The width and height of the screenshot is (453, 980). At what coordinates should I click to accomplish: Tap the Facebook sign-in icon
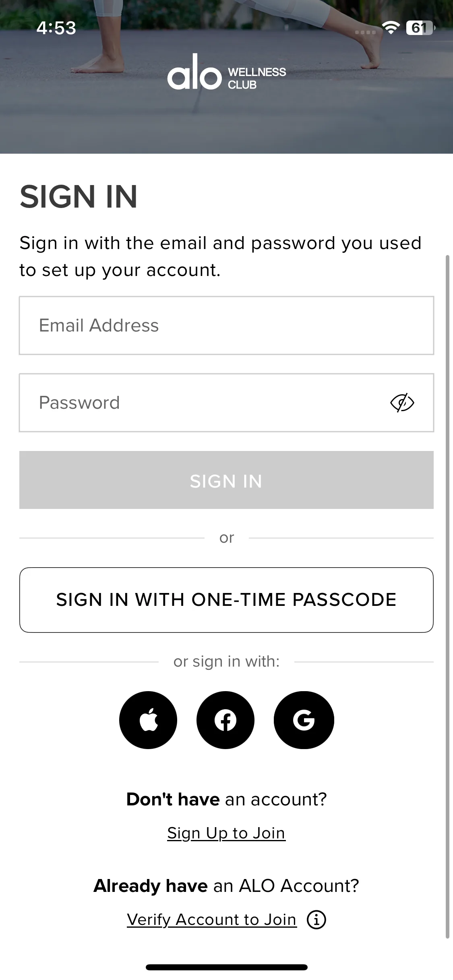[x=225, y=720]
